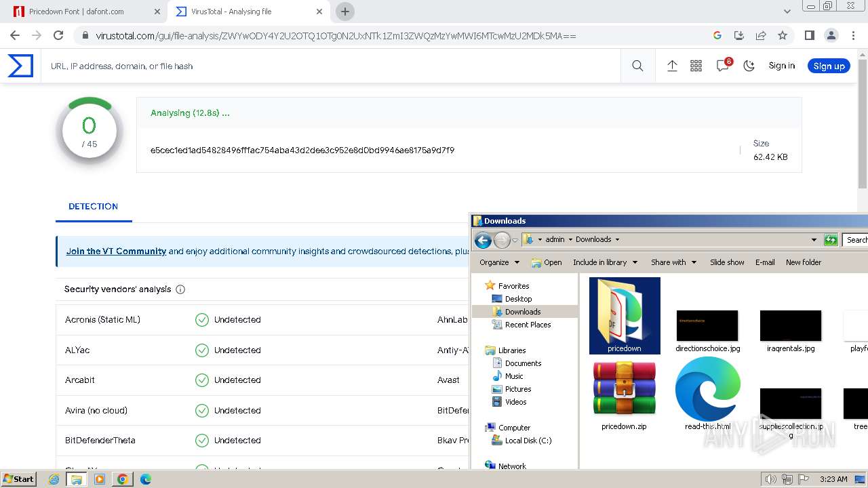This screenshot has width=868, height=488.
Task: Select the pricedown folder
Action: coord(625,316)
